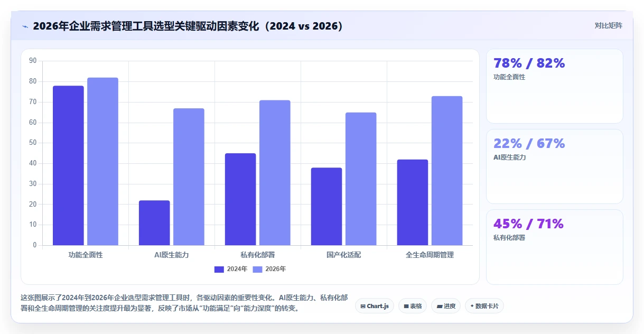This screenshot has width=644, height=334.
Task: Click the x-axis label AI原生能力
Action: [172, 255]
